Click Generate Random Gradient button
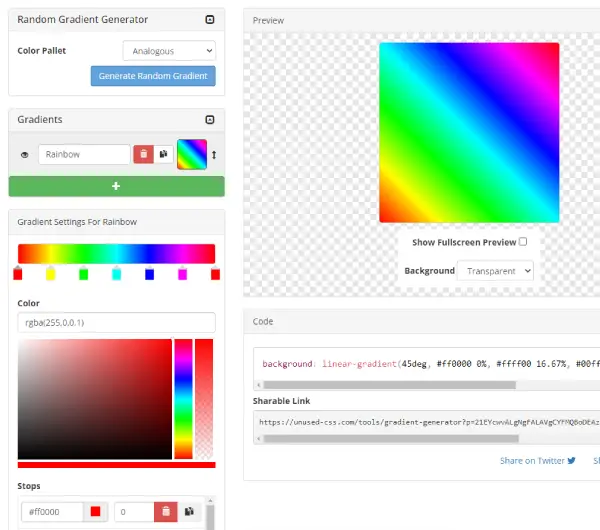This screenshot has height=530, width=600. (x=153, y=76)
